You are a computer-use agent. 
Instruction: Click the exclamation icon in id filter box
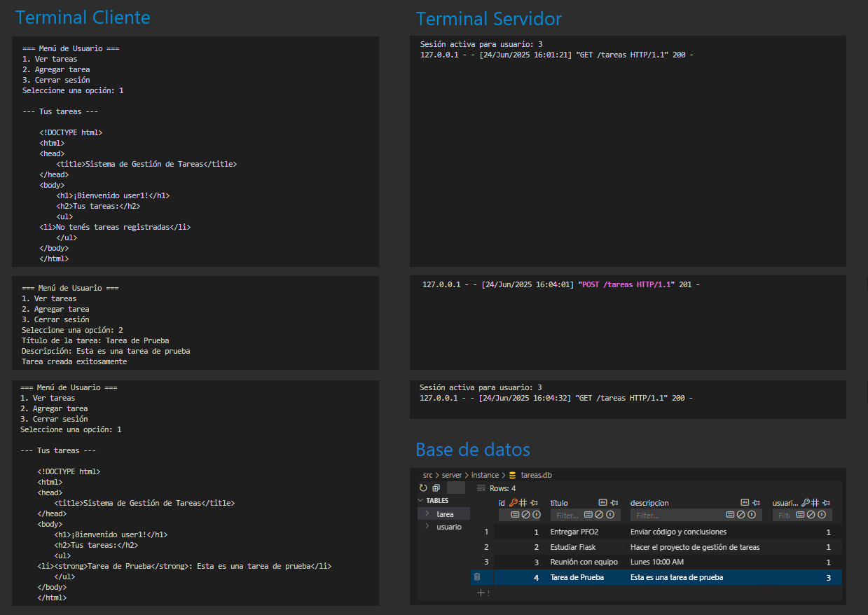(536, 515)
